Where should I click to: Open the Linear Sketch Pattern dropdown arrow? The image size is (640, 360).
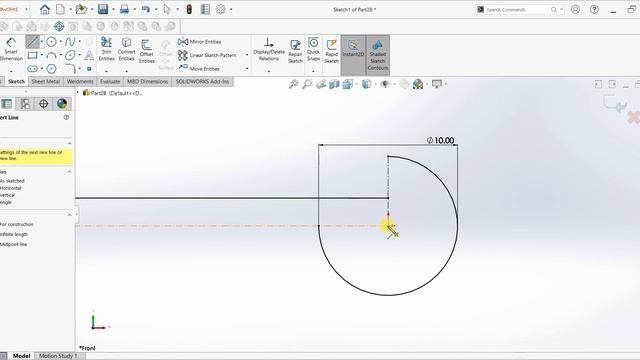click(x=247, y=55)
